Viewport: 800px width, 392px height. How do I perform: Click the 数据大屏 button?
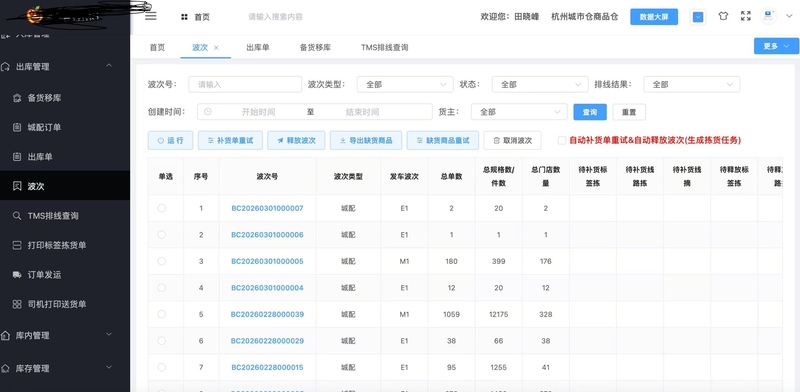coord(654,16)
